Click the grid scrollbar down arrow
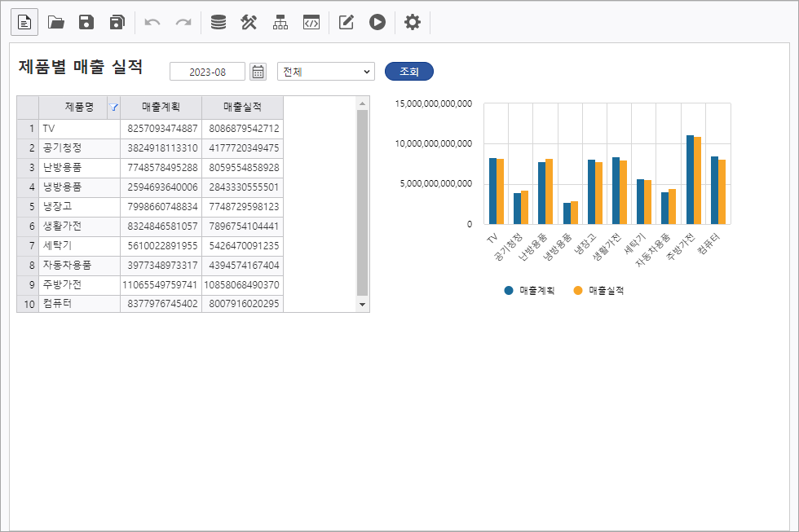Screen dimensions: 799x532 pos(362,305)
